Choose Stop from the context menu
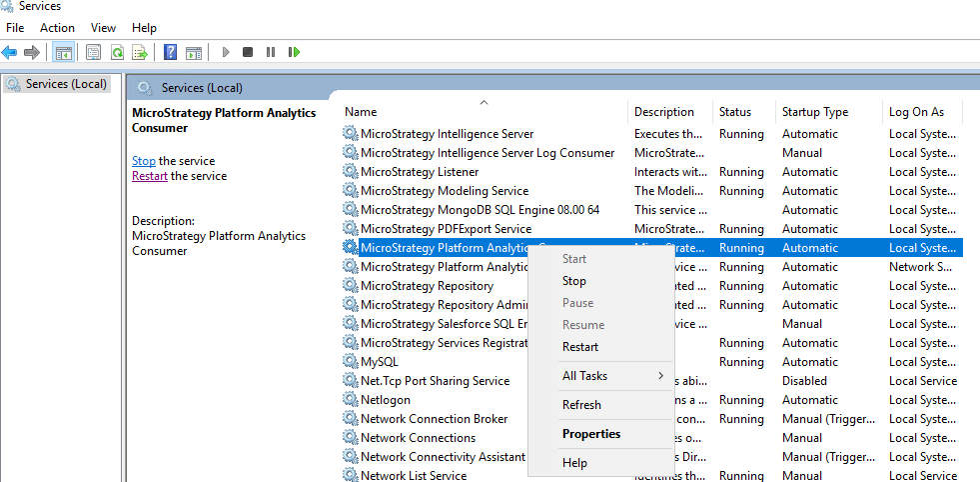980x482 pixels. pyautogui.click(x=600, y=281)
